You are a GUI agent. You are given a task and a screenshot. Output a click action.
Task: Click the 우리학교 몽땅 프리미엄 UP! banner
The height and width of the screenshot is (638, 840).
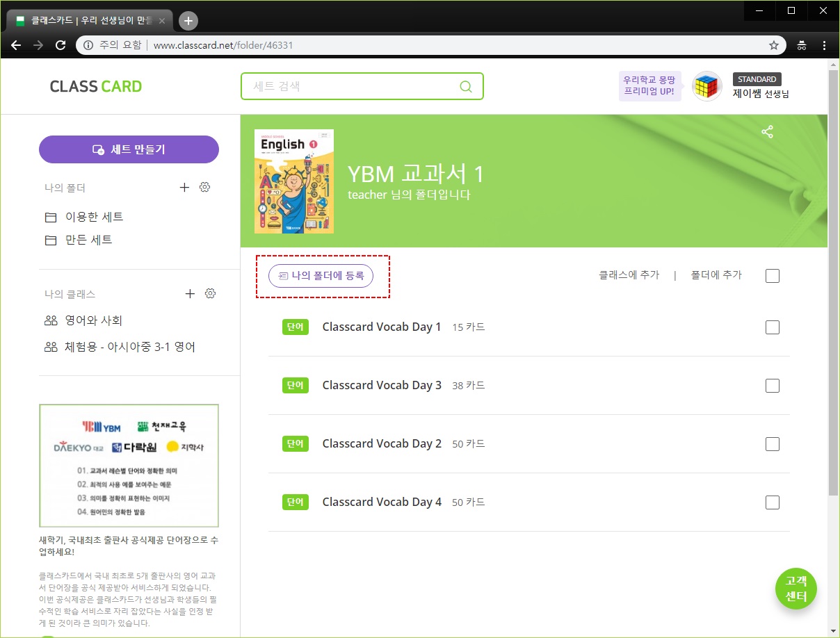click(x=649, y=85)
